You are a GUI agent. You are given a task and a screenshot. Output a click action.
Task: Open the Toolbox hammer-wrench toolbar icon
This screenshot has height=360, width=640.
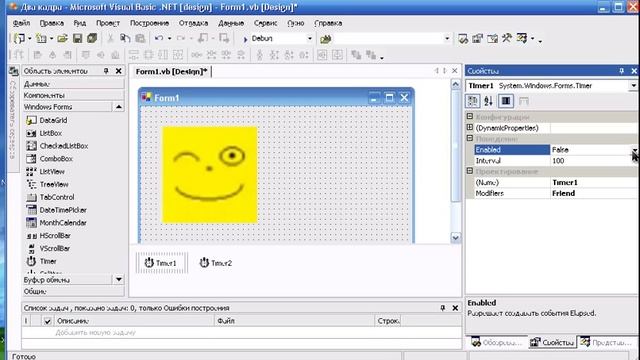click(x=507, y=38)
